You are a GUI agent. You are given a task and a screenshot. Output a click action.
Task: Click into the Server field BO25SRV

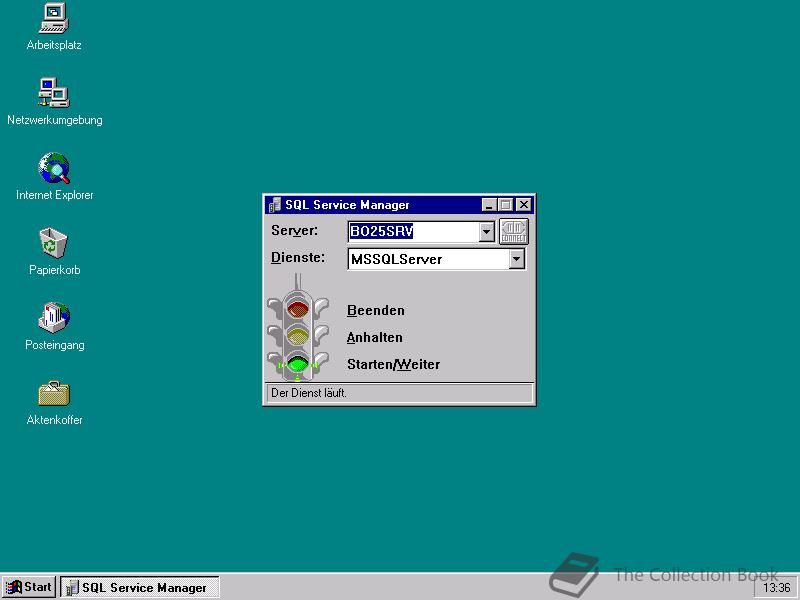coord(414,232)
